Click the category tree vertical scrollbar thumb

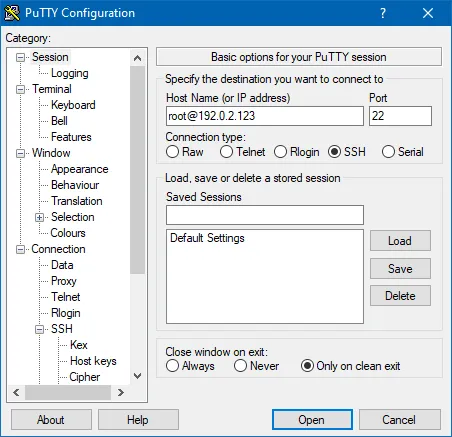(x=137, y=170)
